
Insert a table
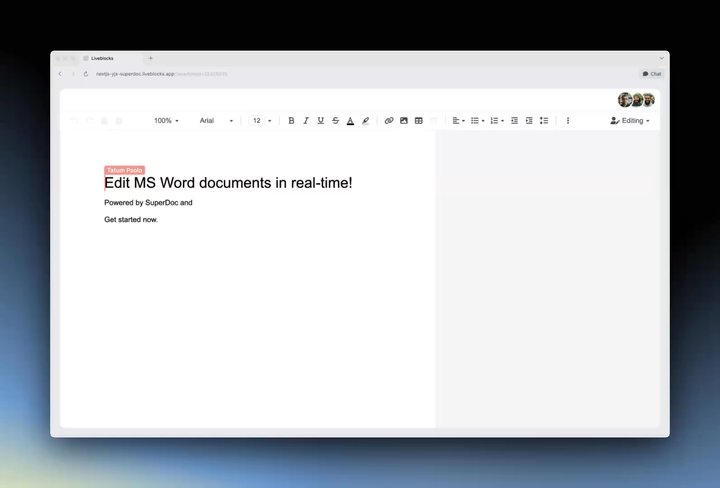pyautogui.click(x=419, y=121)
